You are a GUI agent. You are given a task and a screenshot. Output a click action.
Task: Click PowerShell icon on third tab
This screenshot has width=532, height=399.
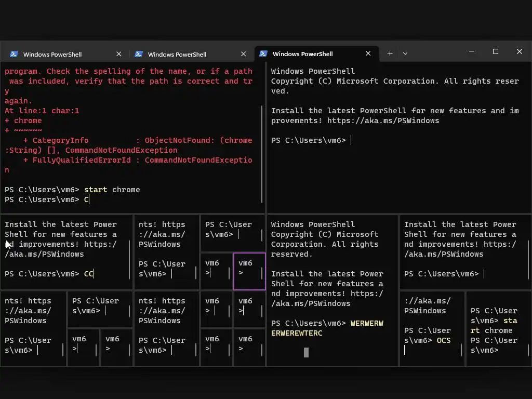263,54
